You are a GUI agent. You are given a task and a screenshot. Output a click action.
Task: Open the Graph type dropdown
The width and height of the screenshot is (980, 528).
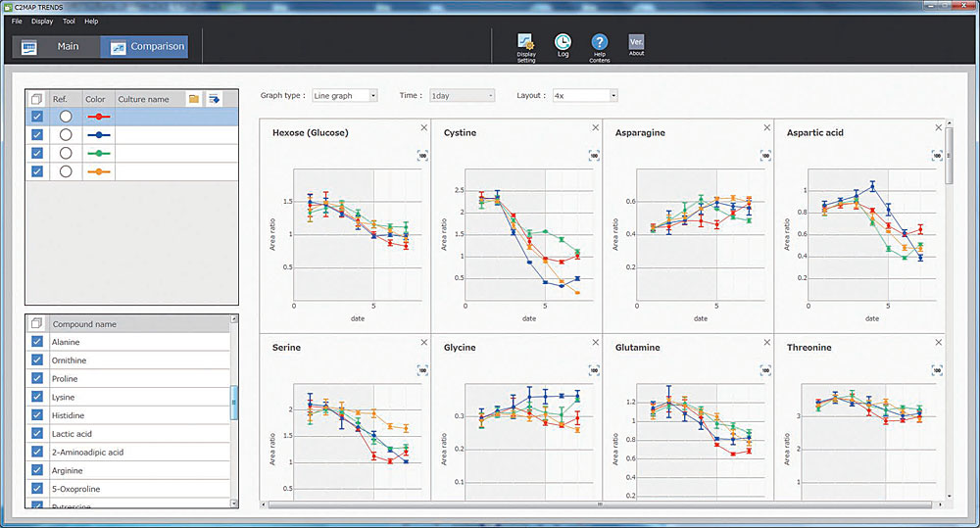pyautogui.click(x=345, y=96)
